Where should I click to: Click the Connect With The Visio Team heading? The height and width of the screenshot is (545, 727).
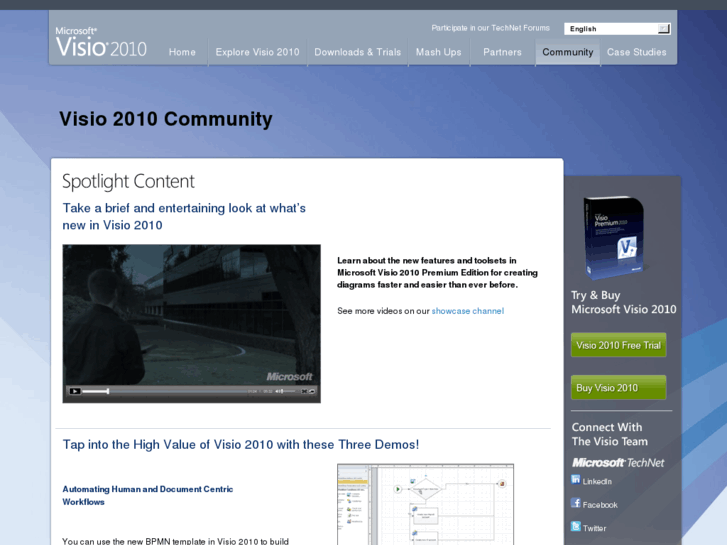[610, 434]
